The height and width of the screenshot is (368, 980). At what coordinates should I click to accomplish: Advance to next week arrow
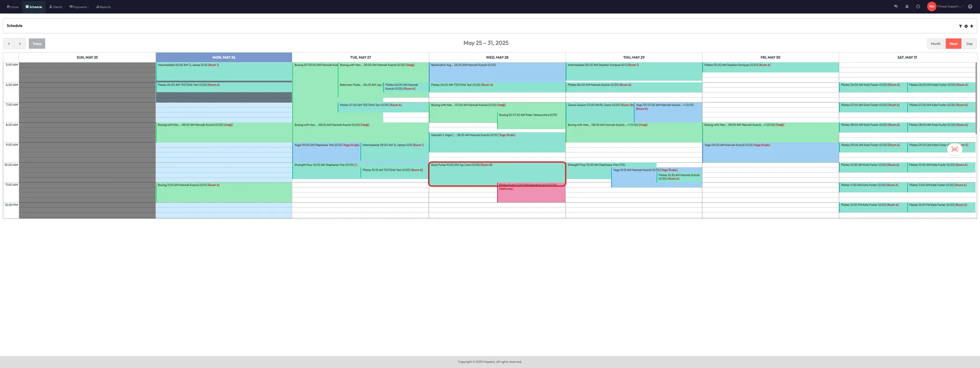tap(20, 44)
